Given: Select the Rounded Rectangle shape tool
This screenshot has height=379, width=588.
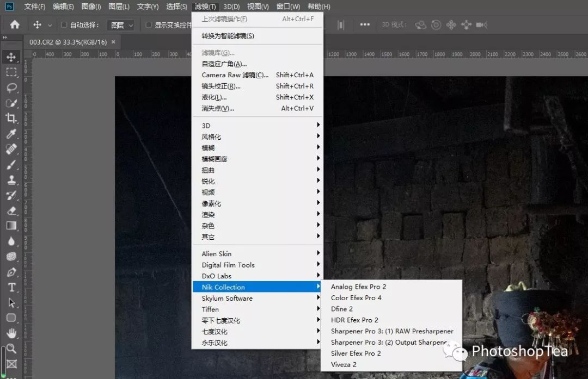Looking at the screenshot, I should click(x=11, y=318).
